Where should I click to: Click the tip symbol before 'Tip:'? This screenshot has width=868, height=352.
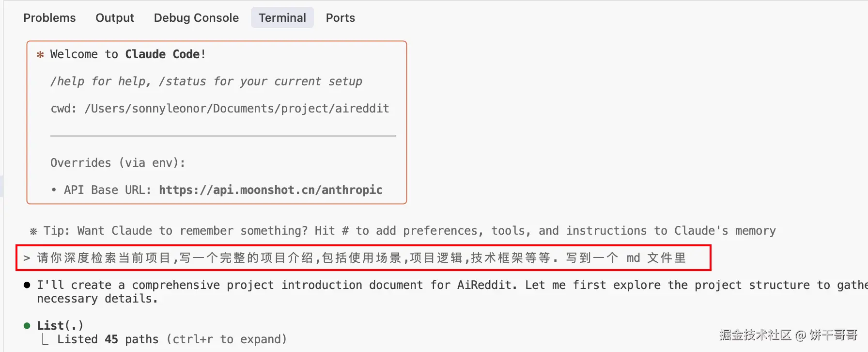click(33, 231)
